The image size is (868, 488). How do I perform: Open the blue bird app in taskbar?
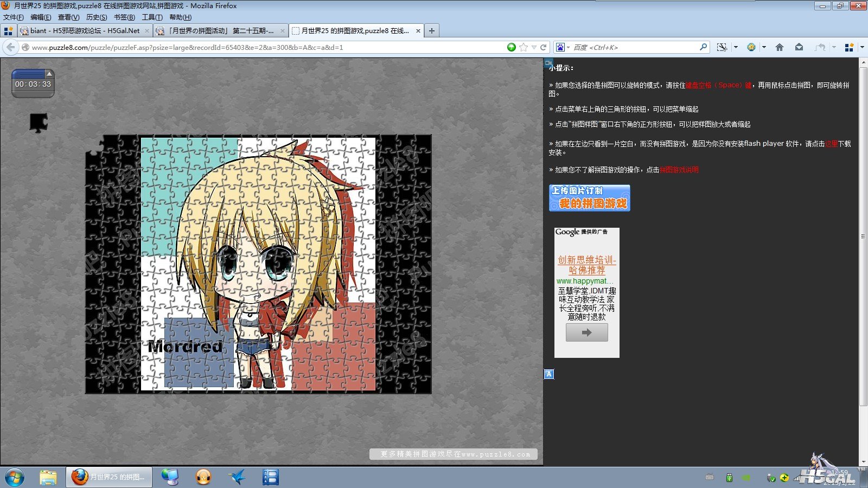point(237,477)
